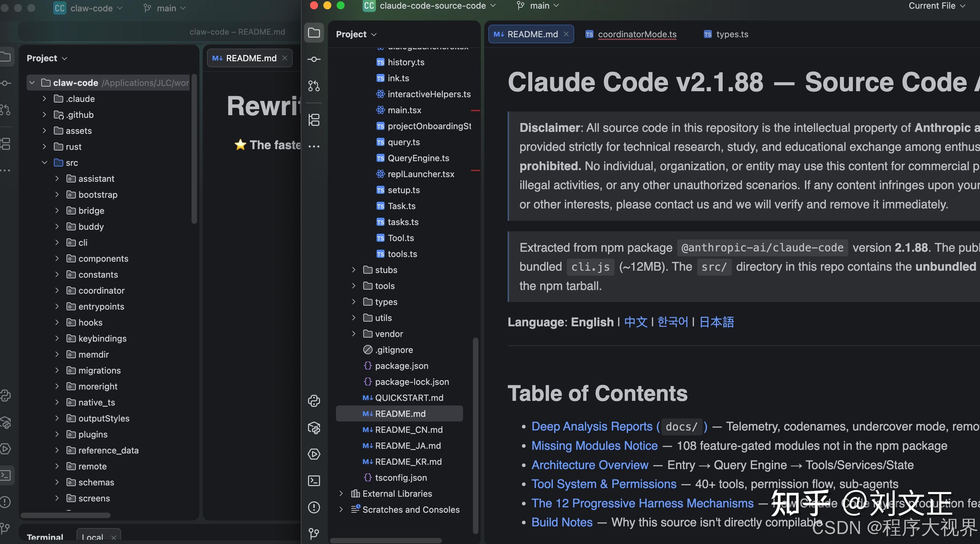Select the tsconfig.json file in the tree
Screen dimensions: 980x544
[395, 478]
